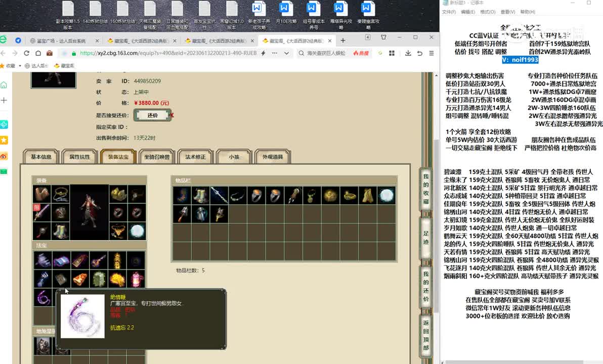The width and height of the screenshot is (603, 364).
Task: Click the browser address bar URL
Action: 168,53
